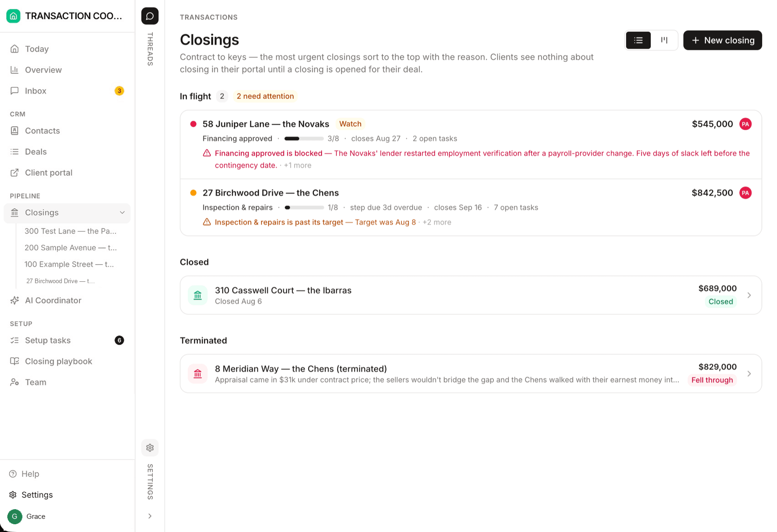Click the Setup tasks badge showing 6
Screen dimensions: 777x532
tap(119, 340)
